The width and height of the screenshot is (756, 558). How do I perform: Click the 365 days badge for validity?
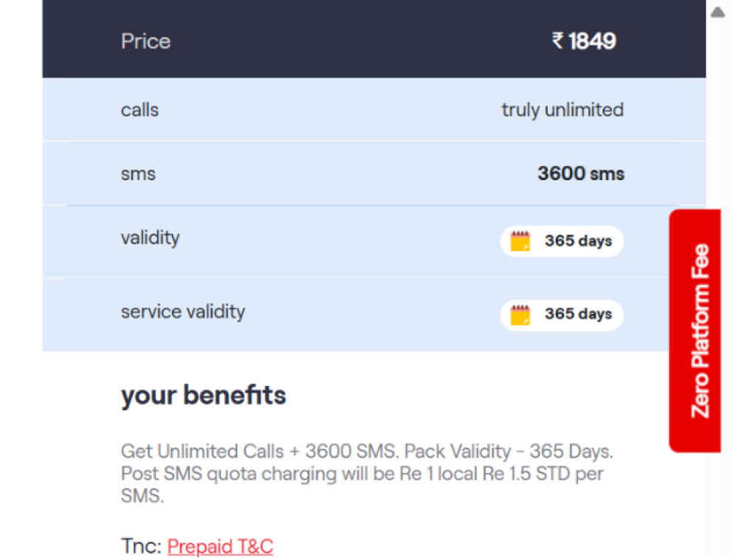[562, 241]
